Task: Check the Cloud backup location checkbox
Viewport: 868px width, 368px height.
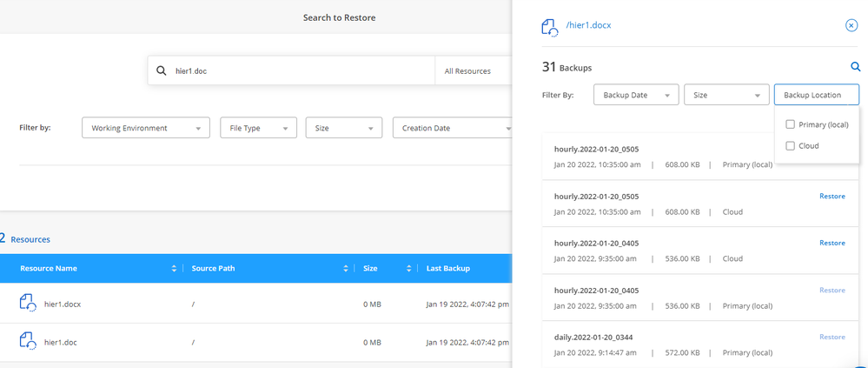Action: (x=790, y=146)
